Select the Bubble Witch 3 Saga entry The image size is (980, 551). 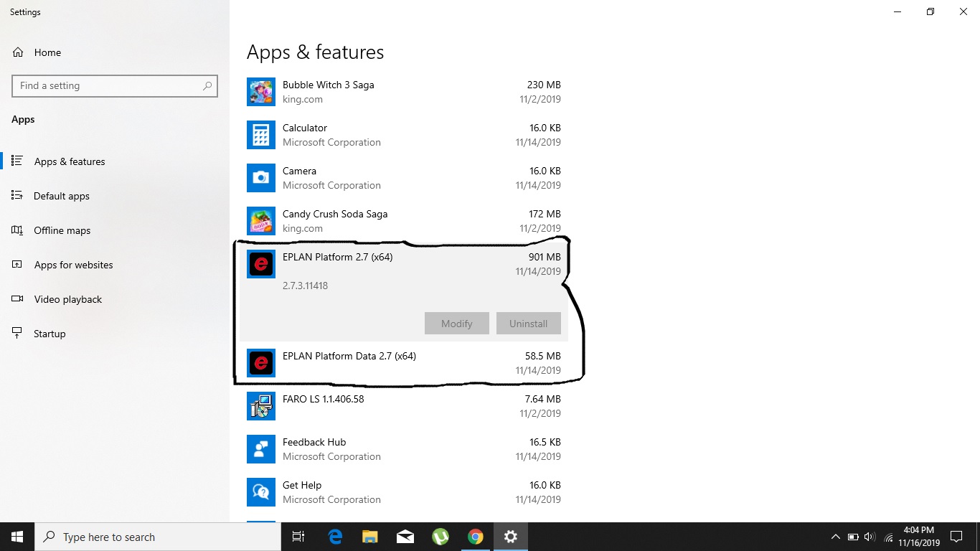click(x=404, y=92)
